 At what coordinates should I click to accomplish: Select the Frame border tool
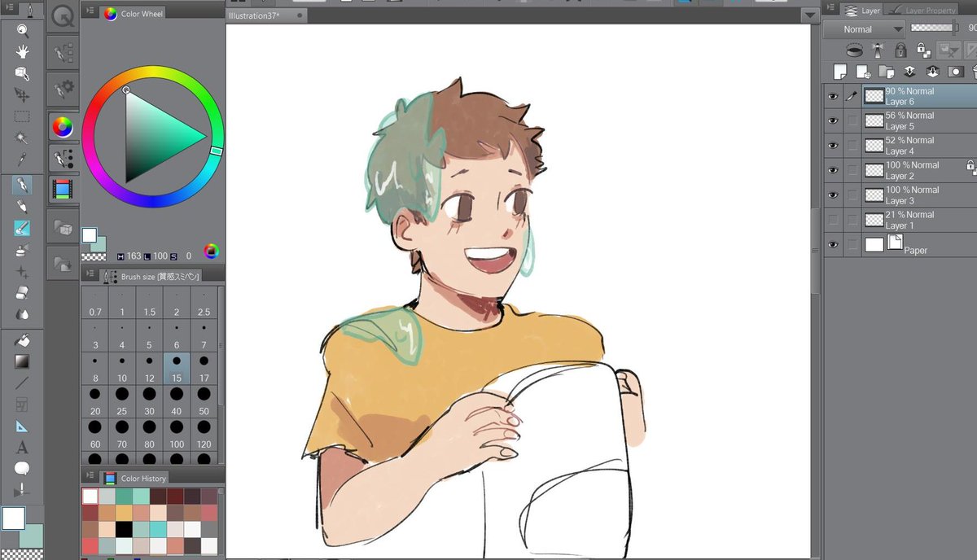22,405
